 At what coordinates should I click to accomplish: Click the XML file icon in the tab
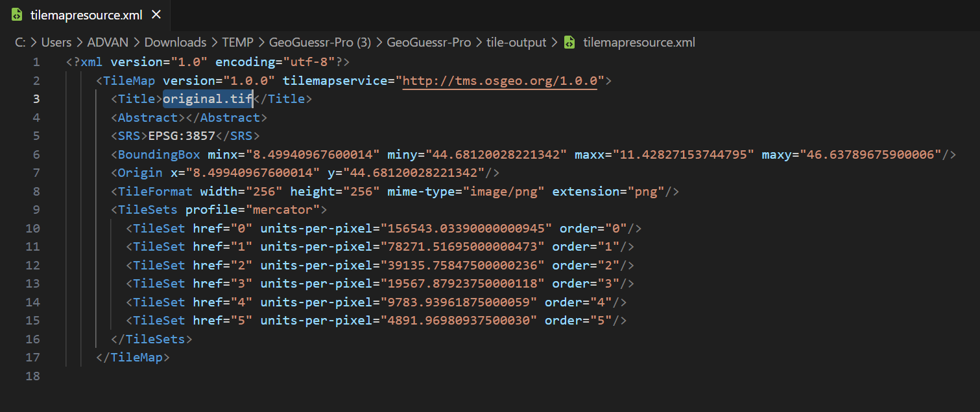click(x=18, y=15)
